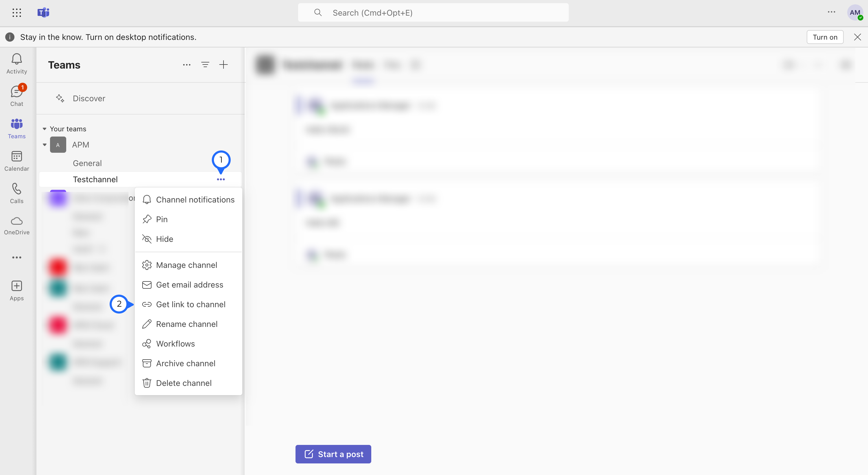Hide the channel from context menu
Viewport: 868px width, 475px height.
165,239
